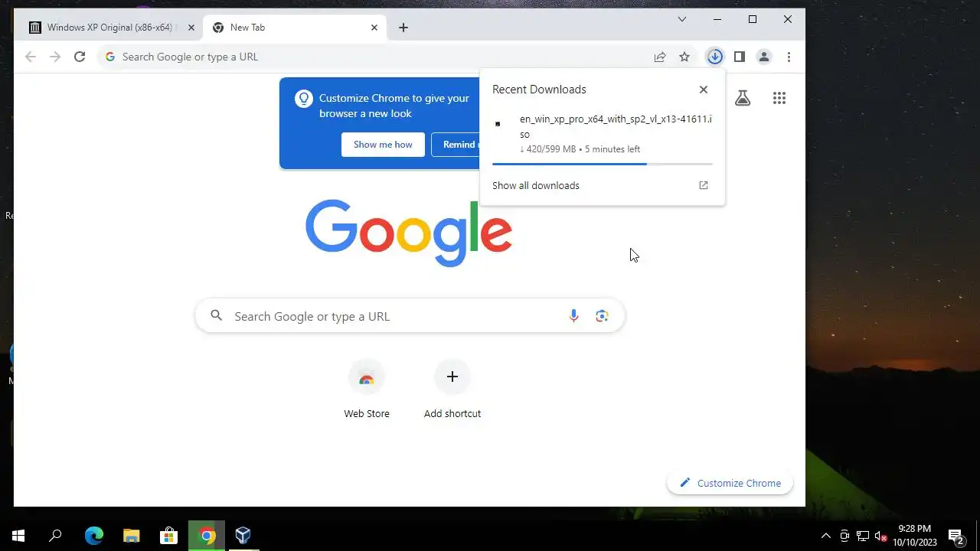Open the Chrome profile avatar
Image resolution: width=980 pixels, height=551 pixels.
pyautogui.click(x=764, y=57)
